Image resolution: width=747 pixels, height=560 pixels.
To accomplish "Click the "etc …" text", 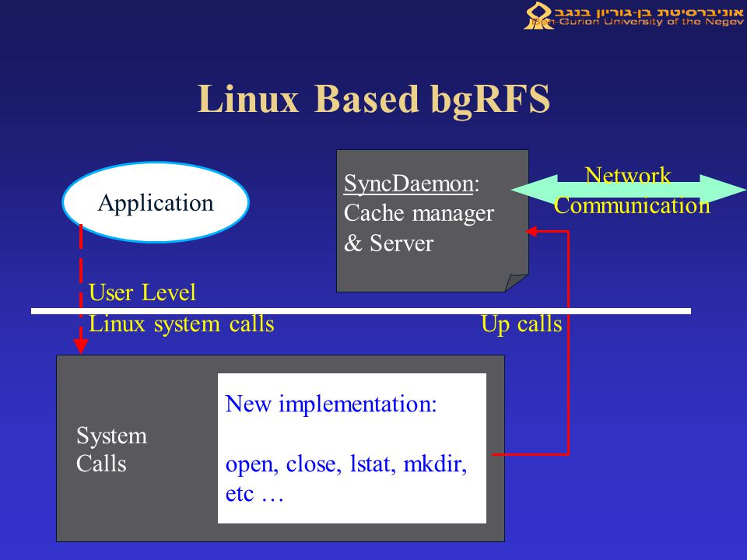I will (254, 494).
